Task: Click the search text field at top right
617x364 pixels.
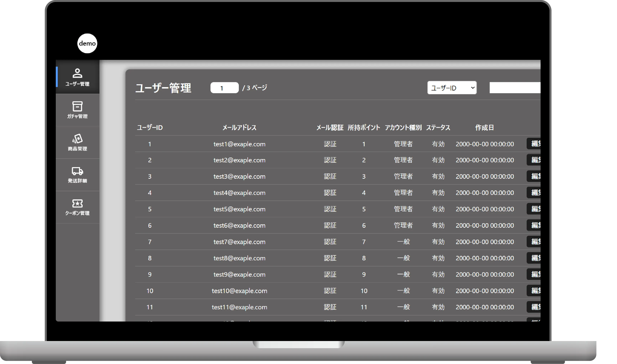Action: (x=515, y=88)
